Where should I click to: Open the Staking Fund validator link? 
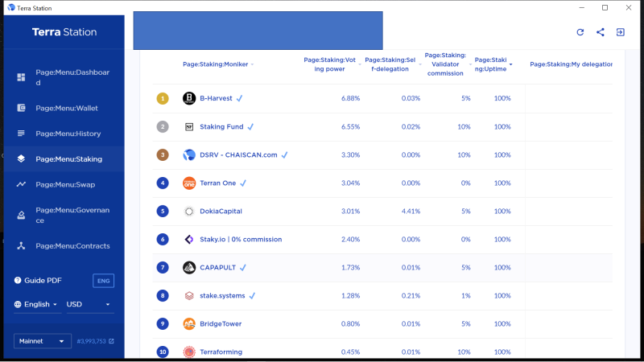coord(221,126)
